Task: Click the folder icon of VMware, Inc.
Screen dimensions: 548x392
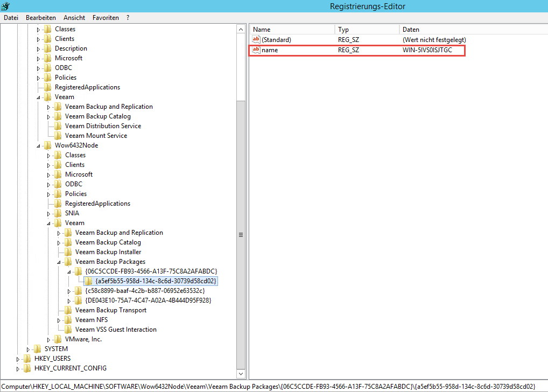Action: coord(58,339)
